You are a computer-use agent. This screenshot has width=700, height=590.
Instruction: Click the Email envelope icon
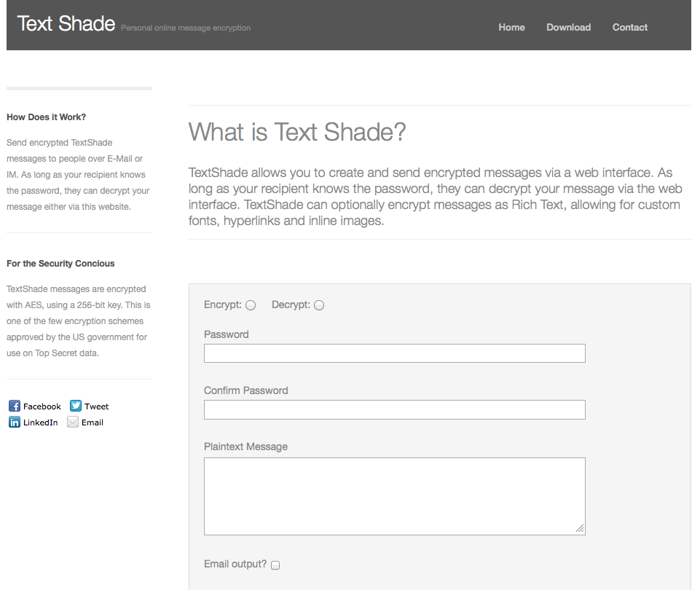tap(74, 422)
